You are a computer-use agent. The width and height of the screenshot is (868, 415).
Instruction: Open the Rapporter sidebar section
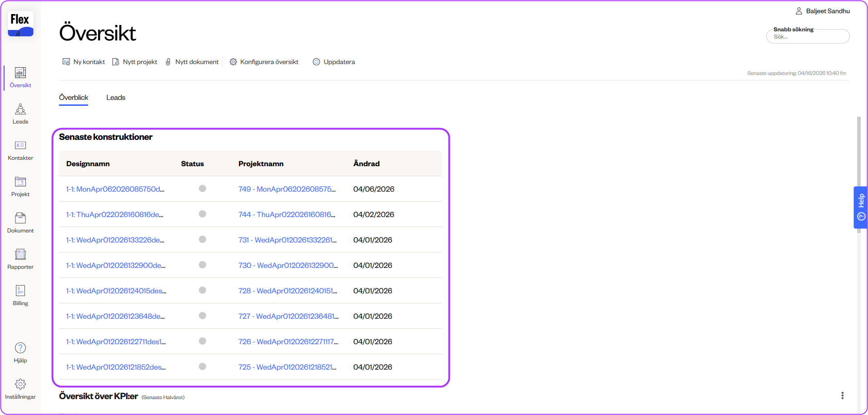tap(20, 259)
